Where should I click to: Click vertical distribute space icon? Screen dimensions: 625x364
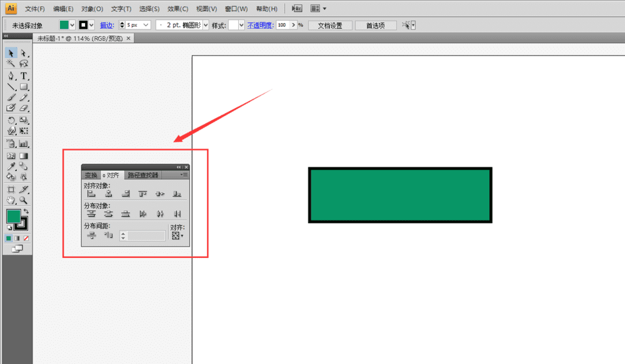(x=91, y=235)
